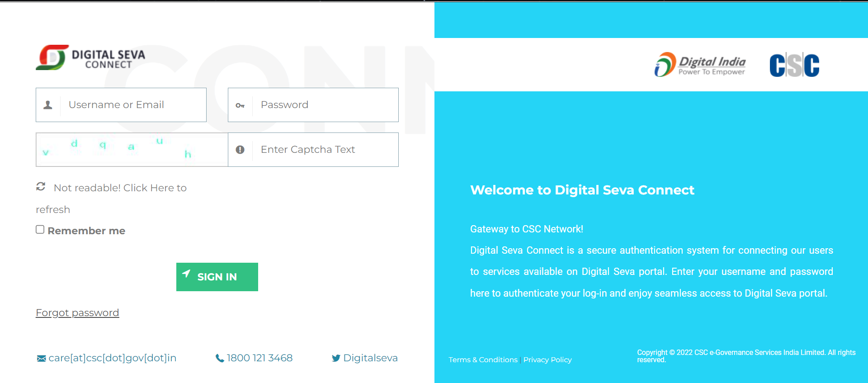Click the Digital India logo
This screenshot has width=868, height=383.
[x=700, y=65]
